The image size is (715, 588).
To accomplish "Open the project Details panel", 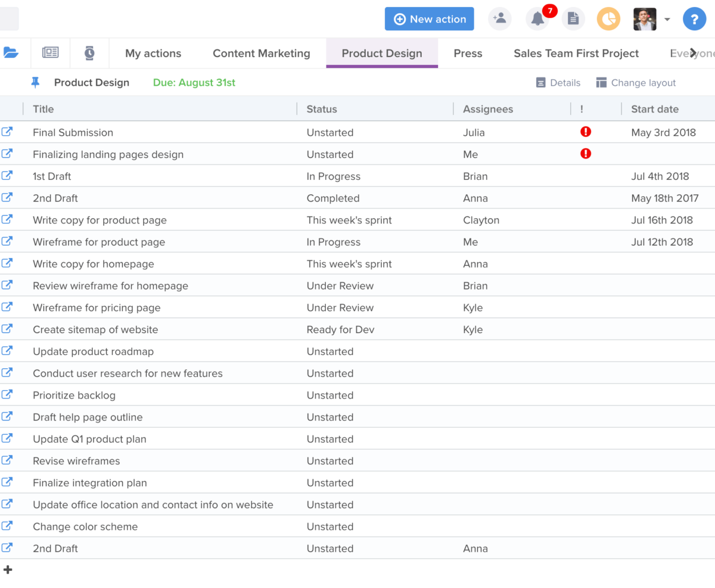I will coord(558,82).
